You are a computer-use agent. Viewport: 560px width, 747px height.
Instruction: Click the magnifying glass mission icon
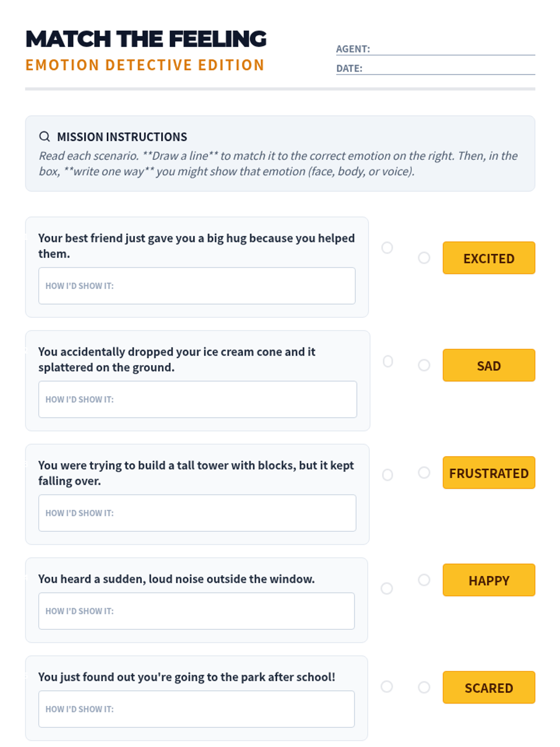coord(44,136)
